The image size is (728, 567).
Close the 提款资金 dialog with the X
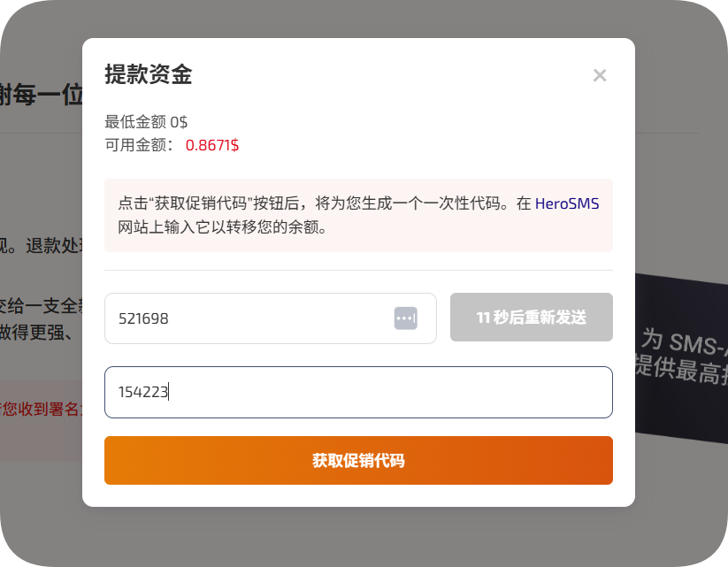click(x=600, y=76)
